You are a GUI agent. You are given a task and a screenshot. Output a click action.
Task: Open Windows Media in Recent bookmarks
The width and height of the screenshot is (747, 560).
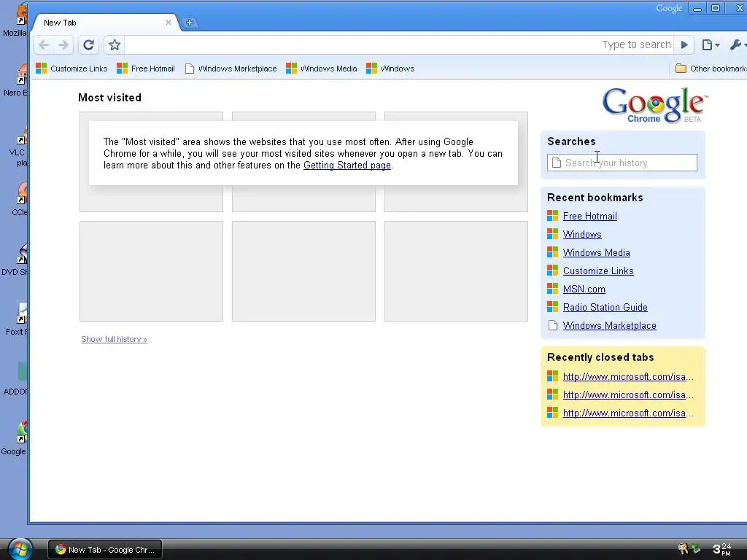597,253
